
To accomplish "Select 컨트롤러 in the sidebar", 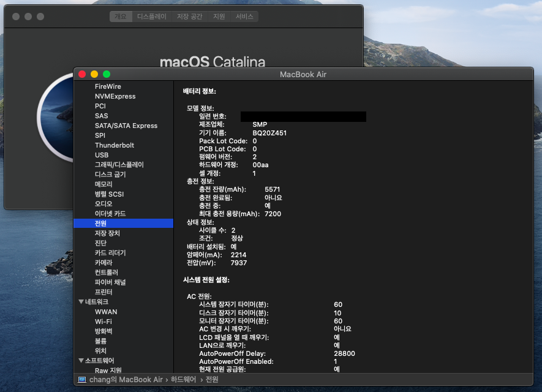I will 107,273.
